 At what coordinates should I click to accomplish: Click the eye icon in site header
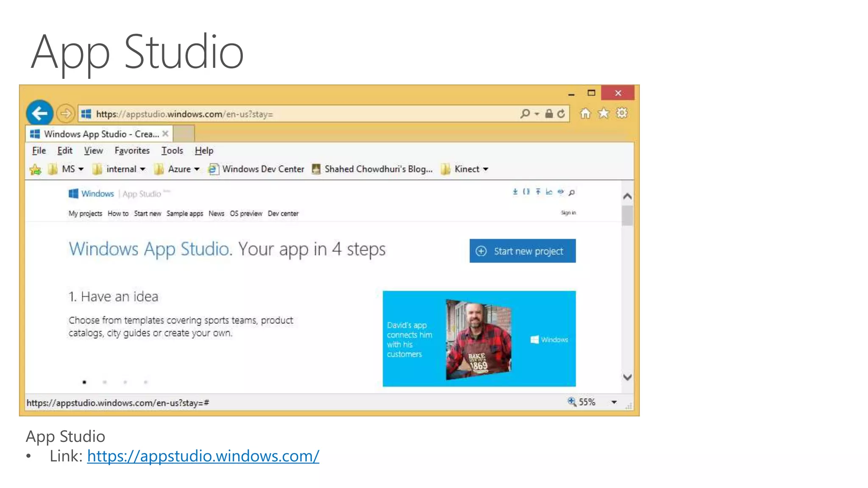pos(561,192)
